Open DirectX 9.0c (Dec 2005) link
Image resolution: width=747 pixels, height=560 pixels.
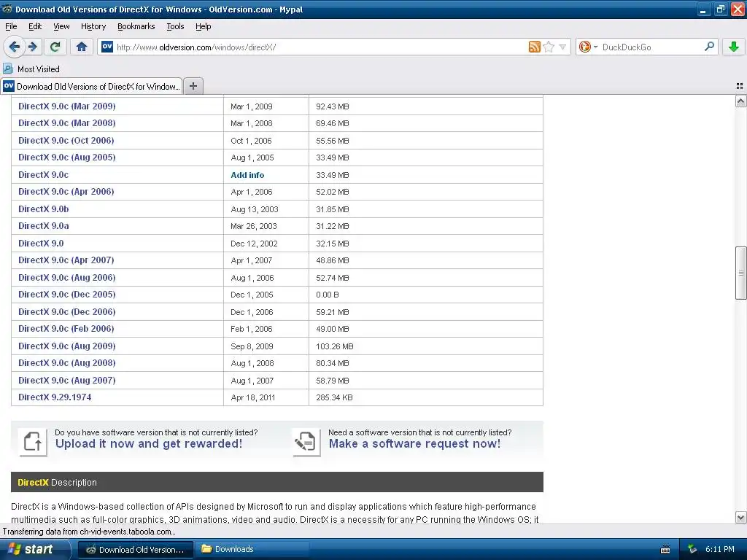(66, 295)
